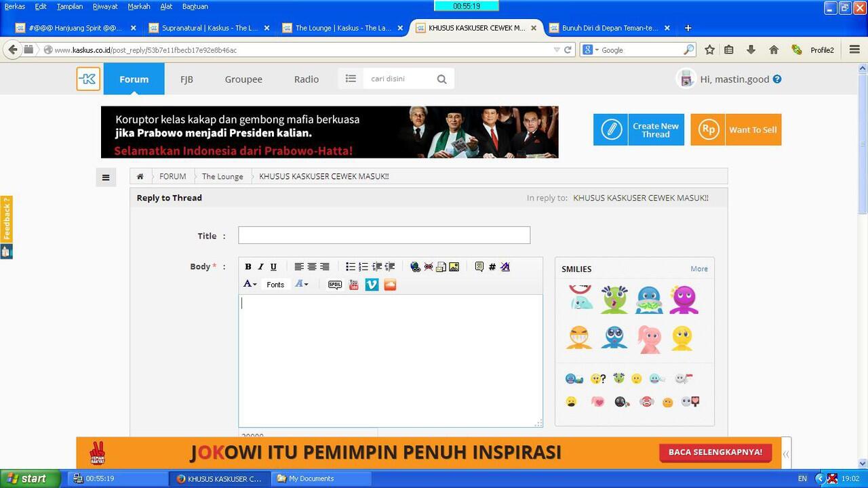Insert the green surprised smiley
The image size is (868, 488).
614,300
